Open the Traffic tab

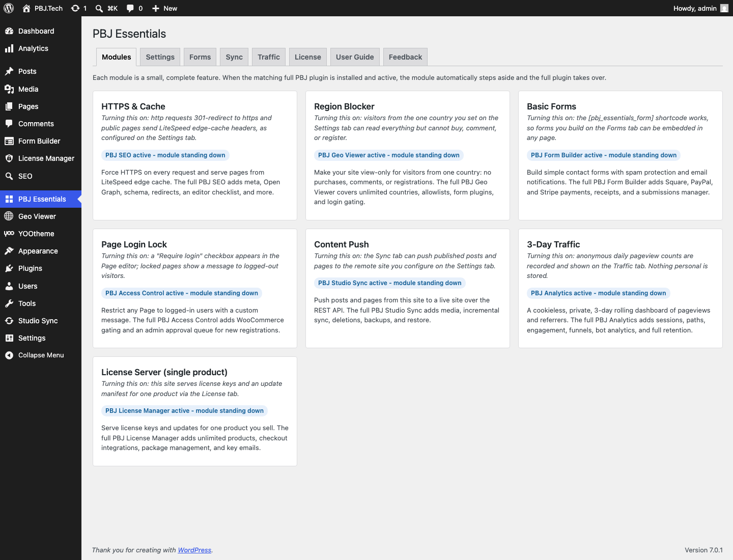tap(269, 57)
